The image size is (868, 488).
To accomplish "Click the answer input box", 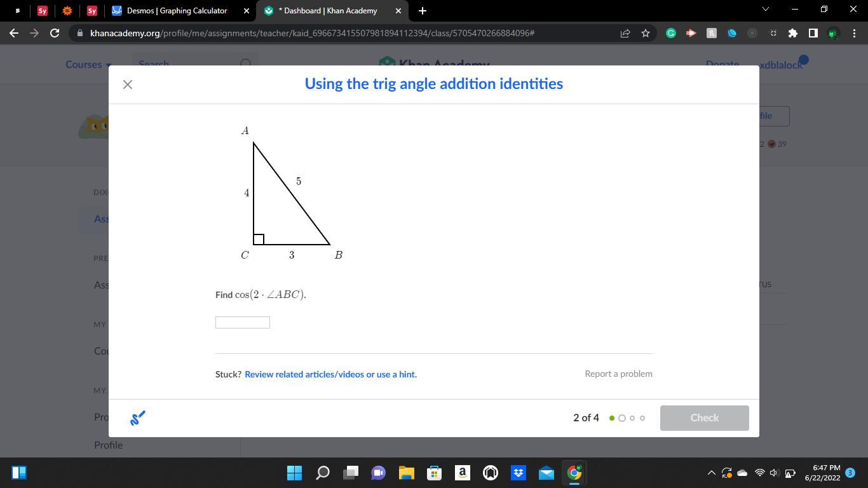I will tap(243, 323).
